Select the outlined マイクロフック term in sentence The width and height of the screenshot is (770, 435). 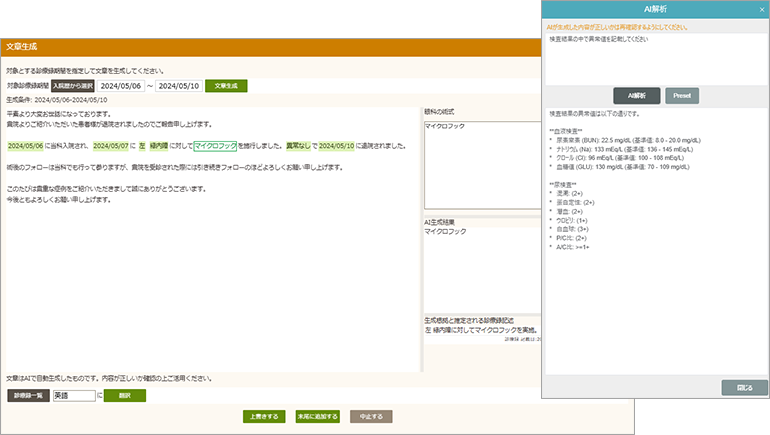pos(215,146)
